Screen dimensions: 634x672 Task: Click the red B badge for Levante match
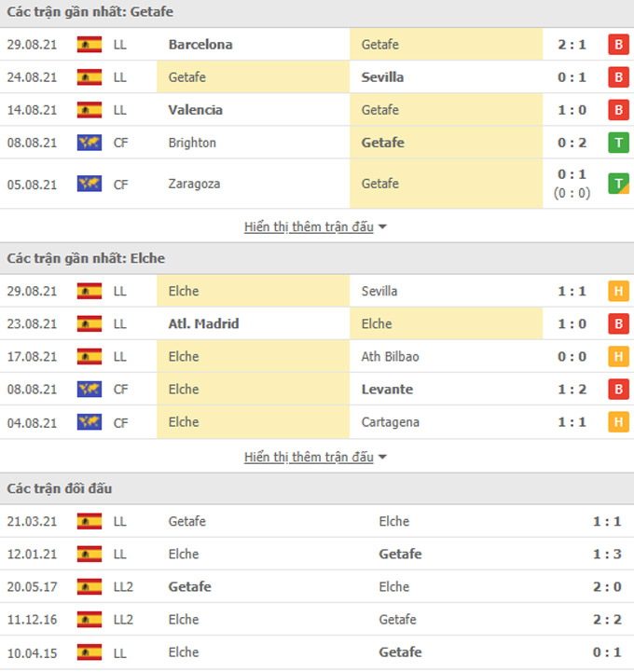tap(618, 390)
